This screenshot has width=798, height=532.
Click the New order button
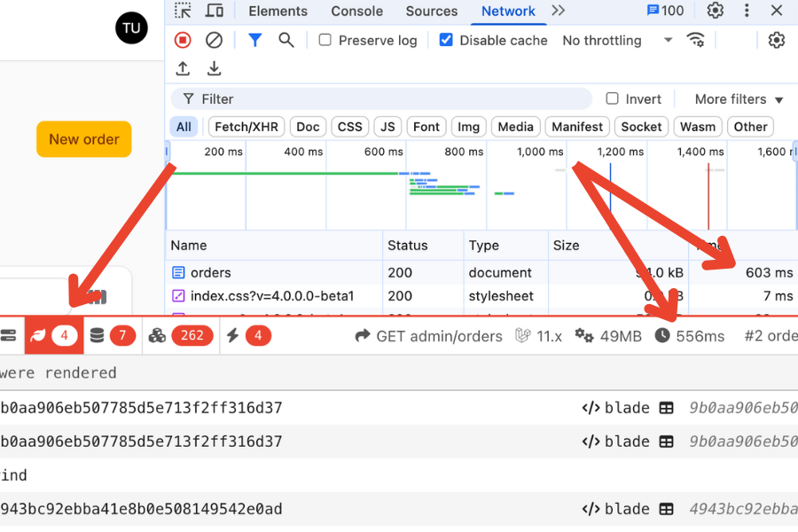(83, 139)
